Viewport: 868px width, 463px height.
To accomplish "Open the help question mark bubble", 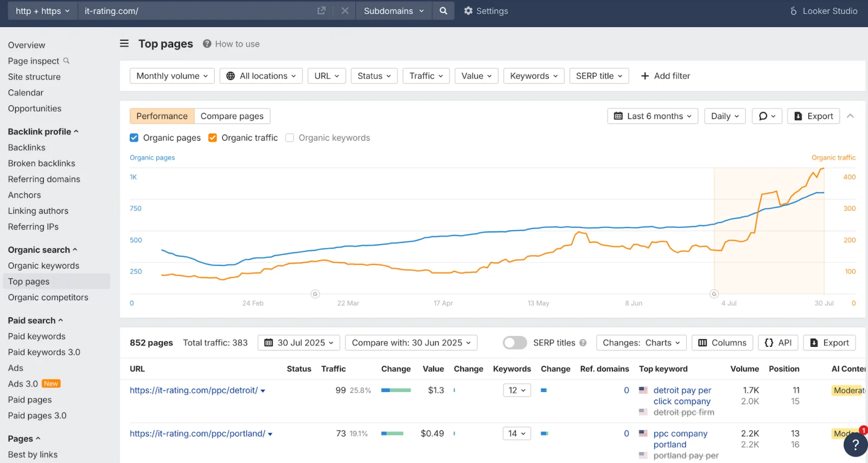I will tap(856, 445).
